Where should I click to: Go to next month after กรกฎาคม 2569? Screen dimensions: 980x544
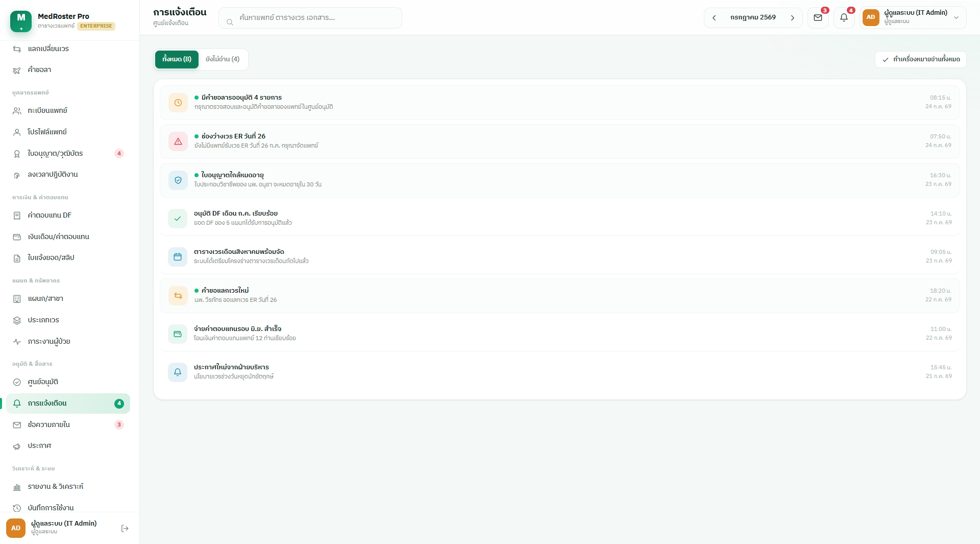[792, 18]
